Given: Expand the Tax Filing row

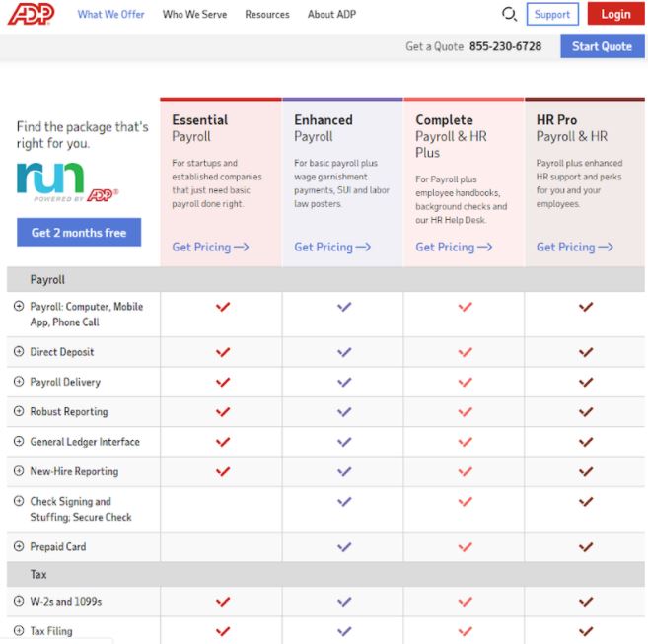Looking at the screenshot, I should pyautogui.click(x=19, y=630).
